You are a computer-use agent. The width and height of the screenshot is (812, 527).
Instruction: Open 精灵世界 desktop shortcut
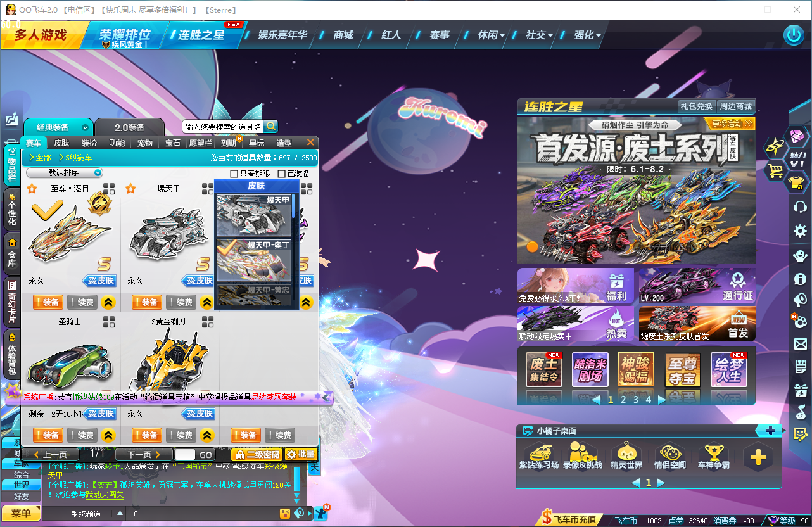click(x=626, y=457)
